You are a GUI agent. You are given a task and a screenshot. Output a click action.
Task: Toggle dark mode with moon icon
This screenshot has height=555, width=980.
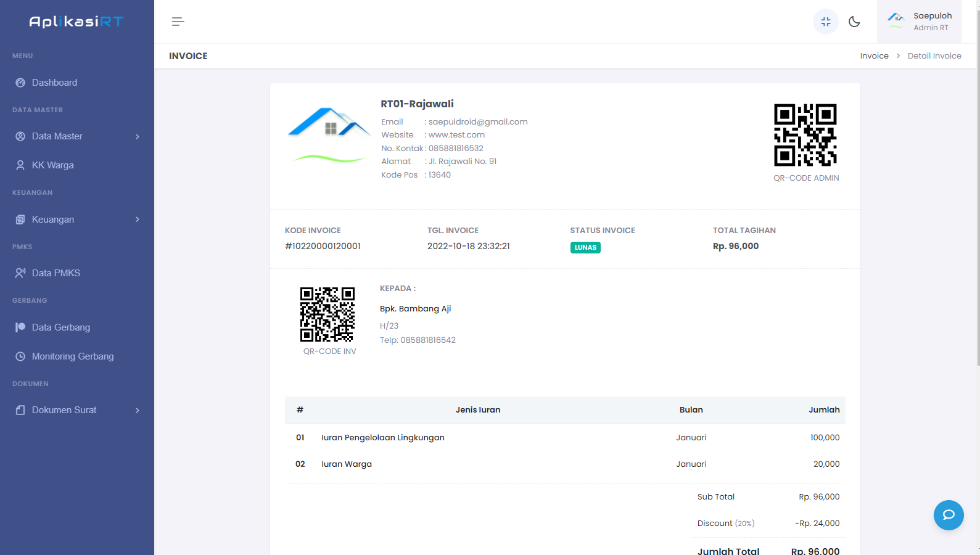point(854,22)
